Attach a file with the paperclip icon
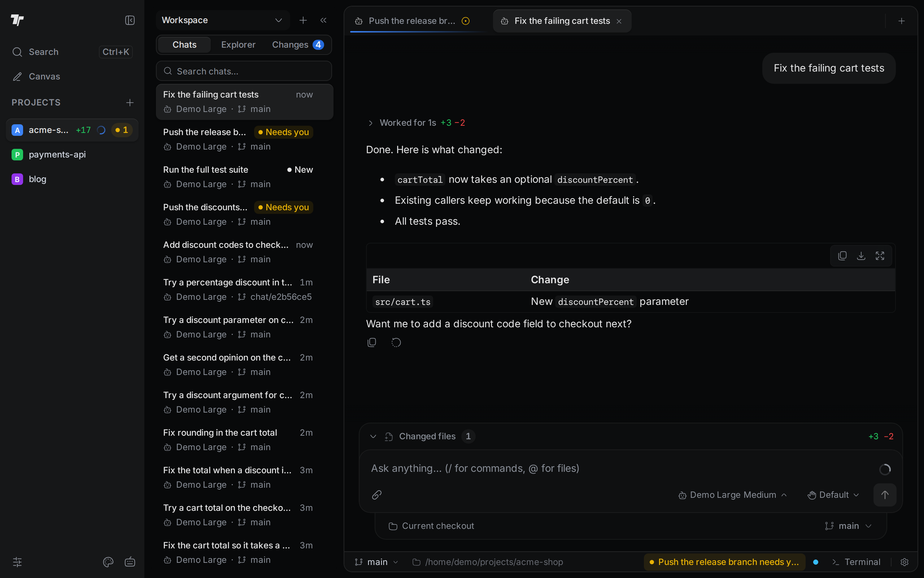 click(x=377, y=495)
